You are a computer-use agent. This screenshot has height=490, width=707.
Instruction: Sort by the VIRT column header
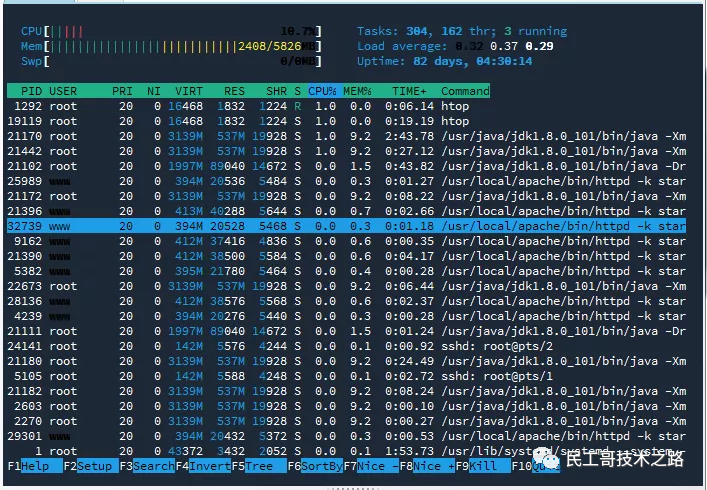click(x=188, y=91)
